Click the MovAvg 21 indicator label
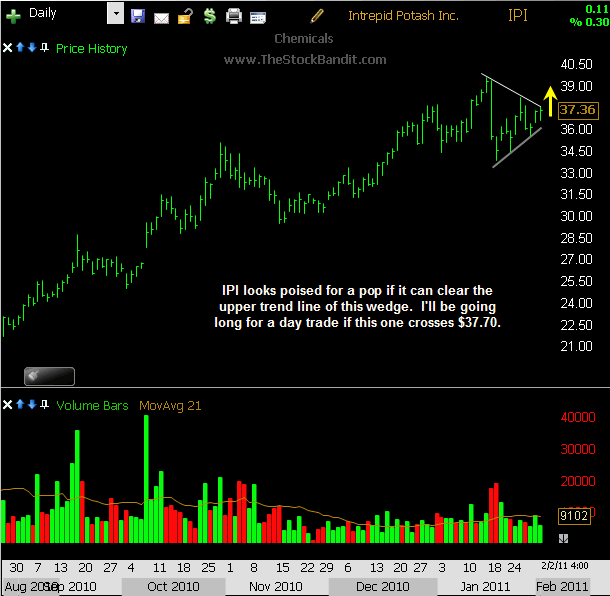The image size is (610, 596). coord(169,405)
